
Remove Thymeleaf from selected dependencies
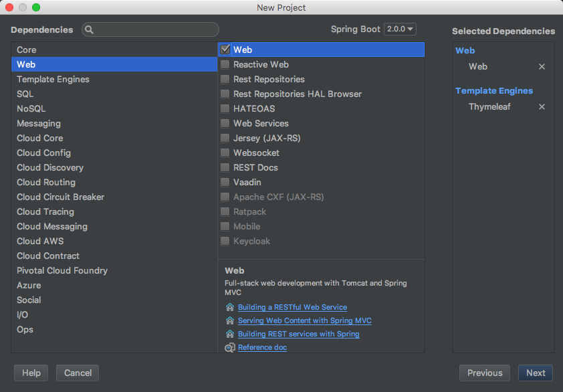[x=542, y=107]
